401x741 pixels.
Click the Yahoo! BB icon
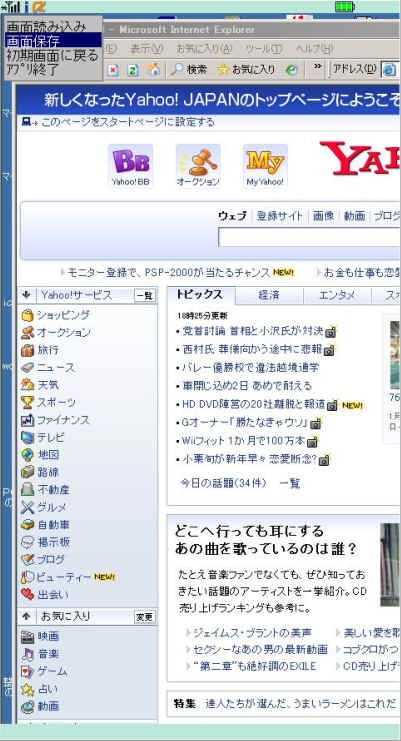point(130,166)
